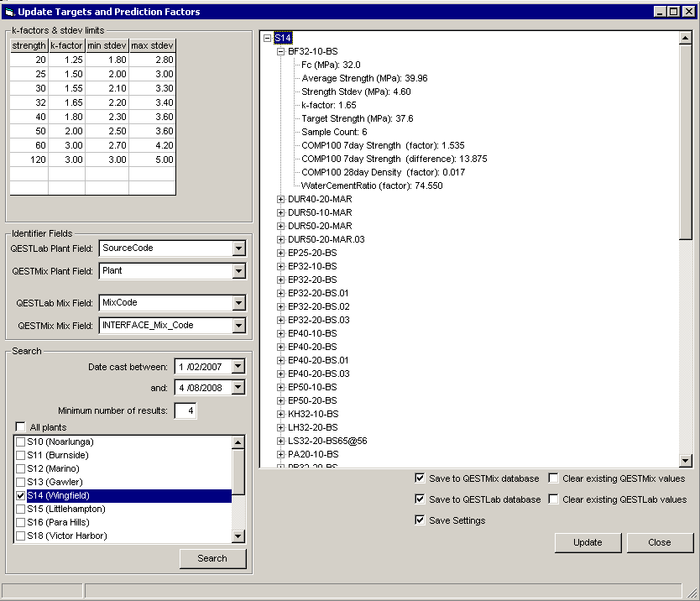Expand the KH32-10-BS tree node
This screenshot has height=601, width=700.
281,414
